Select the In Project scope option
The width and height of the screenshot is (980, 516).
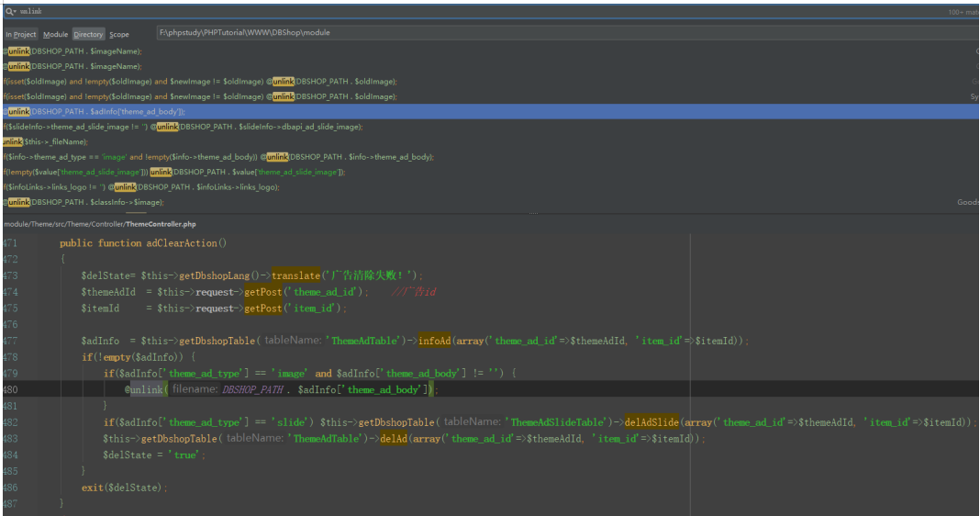point(20,34)
